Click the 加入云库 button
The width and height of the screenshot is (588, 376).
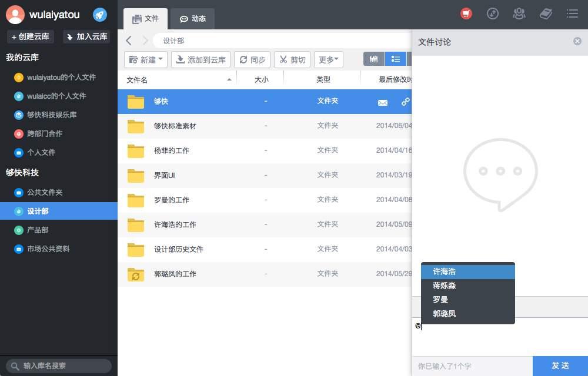point(86,36)
